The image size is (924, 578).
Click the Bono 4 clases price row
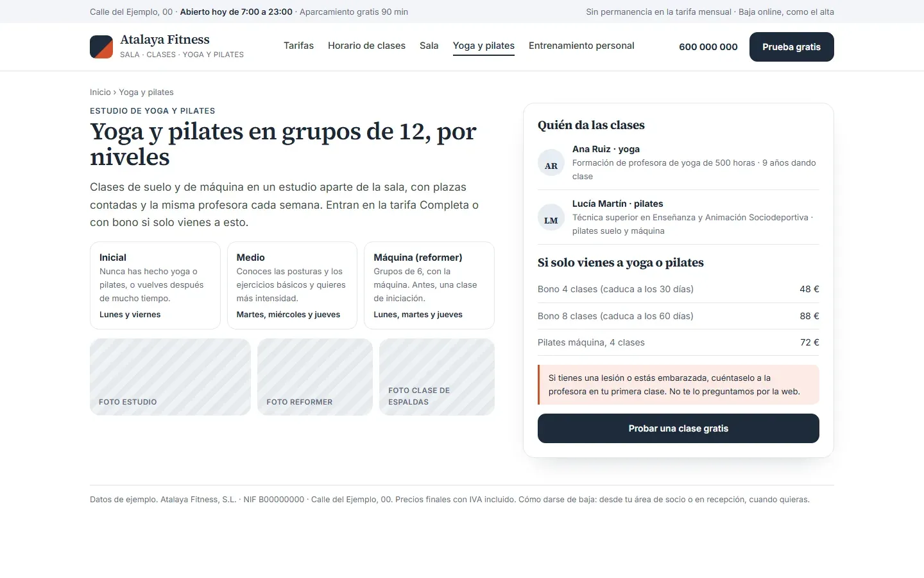(678, 289)
